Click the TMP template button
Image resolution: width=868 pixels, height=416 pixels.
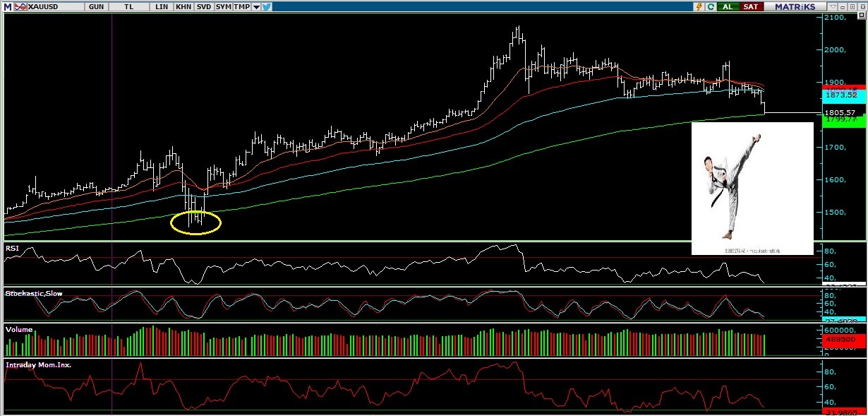coord(242,7)
